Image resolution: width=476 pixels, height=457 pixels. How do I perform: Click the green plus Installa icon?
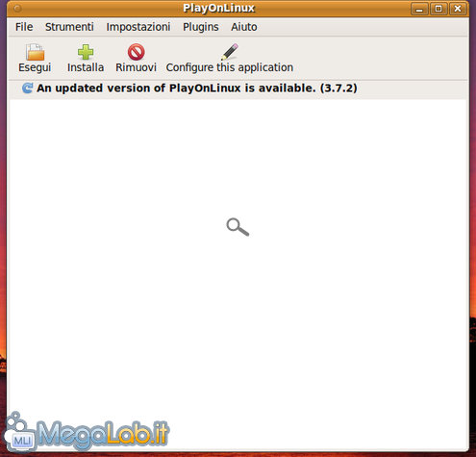point(86,52)
